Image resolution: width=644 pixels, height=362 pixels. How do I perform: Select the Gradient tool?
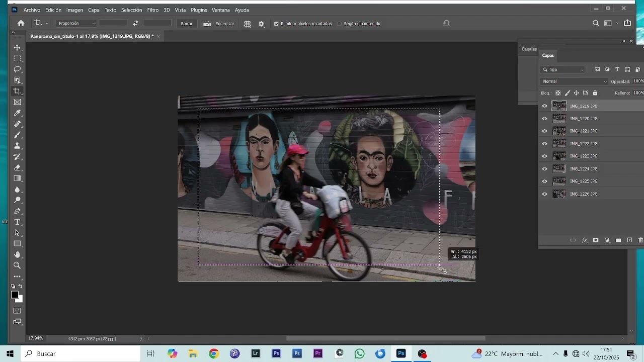tap(17, 178)
